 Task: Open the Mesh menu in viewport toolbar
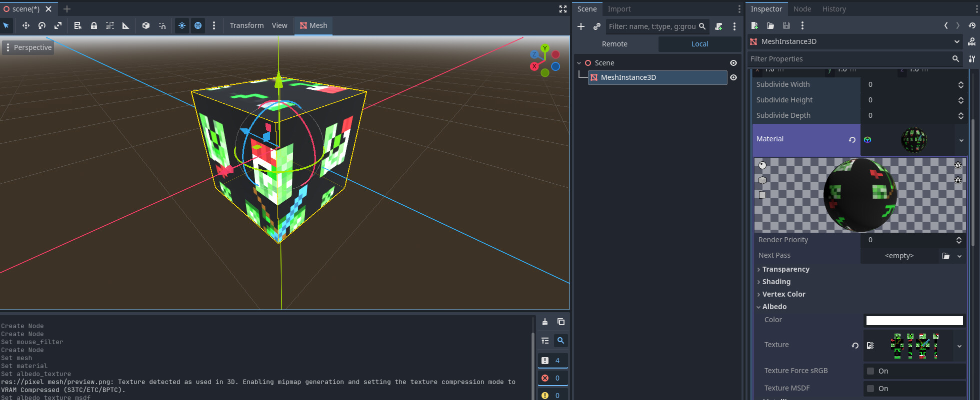coord(313,25)
